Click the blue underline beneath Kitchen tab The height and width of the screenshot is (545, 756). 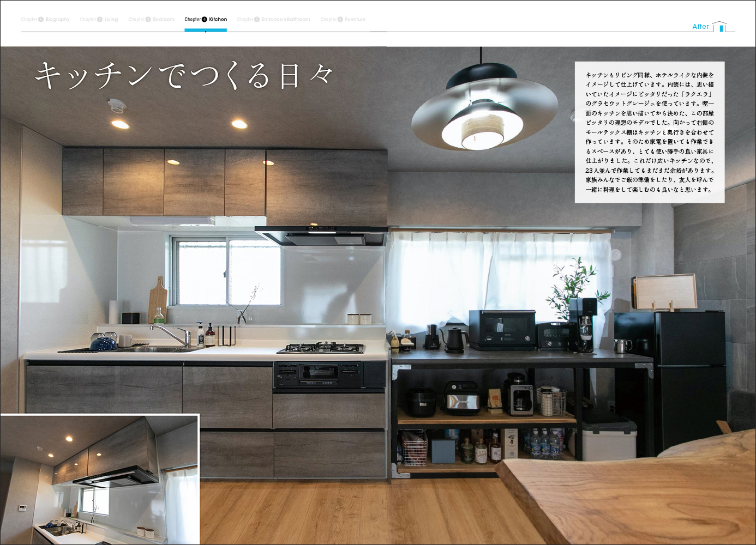coord(206,30)
